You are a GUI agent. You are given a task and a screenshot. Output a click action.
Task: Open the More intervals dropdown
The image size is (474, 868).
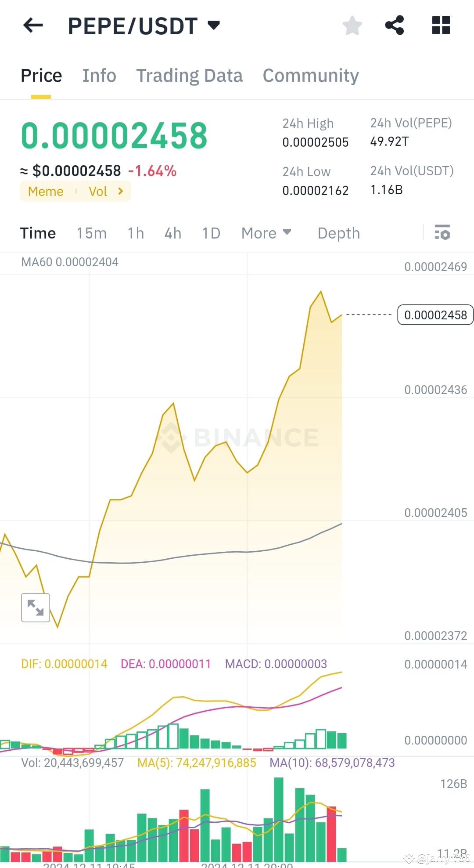tap(266, 233)
